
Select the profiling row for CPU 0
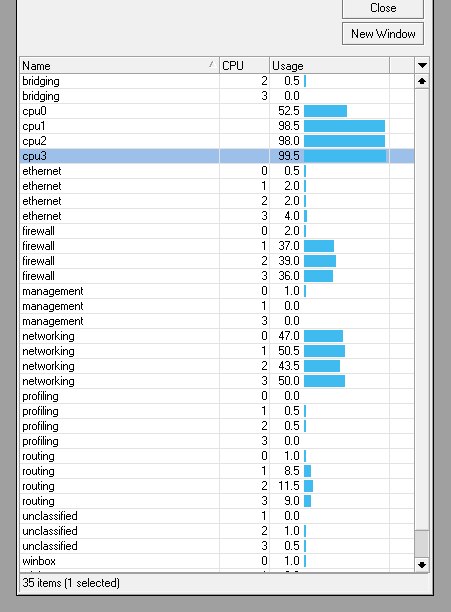tap(217, 396)
